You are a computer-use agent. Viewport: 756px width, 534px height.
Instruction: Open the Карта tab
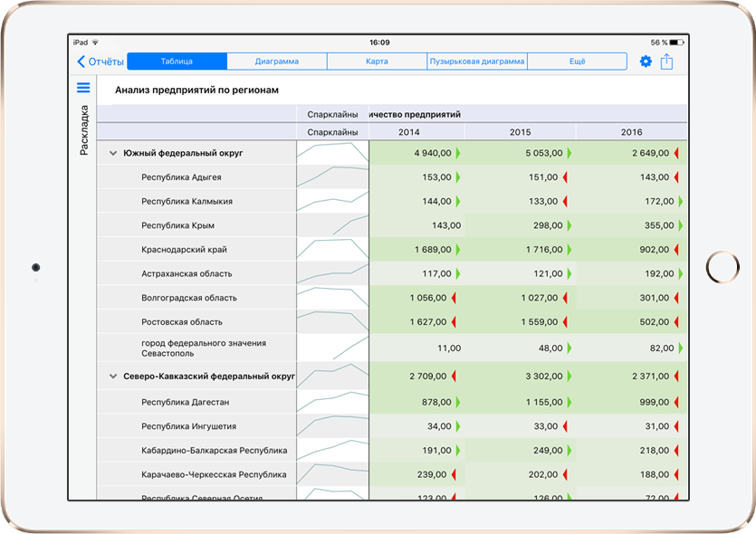pyautogui.click(x=377, y=62)
